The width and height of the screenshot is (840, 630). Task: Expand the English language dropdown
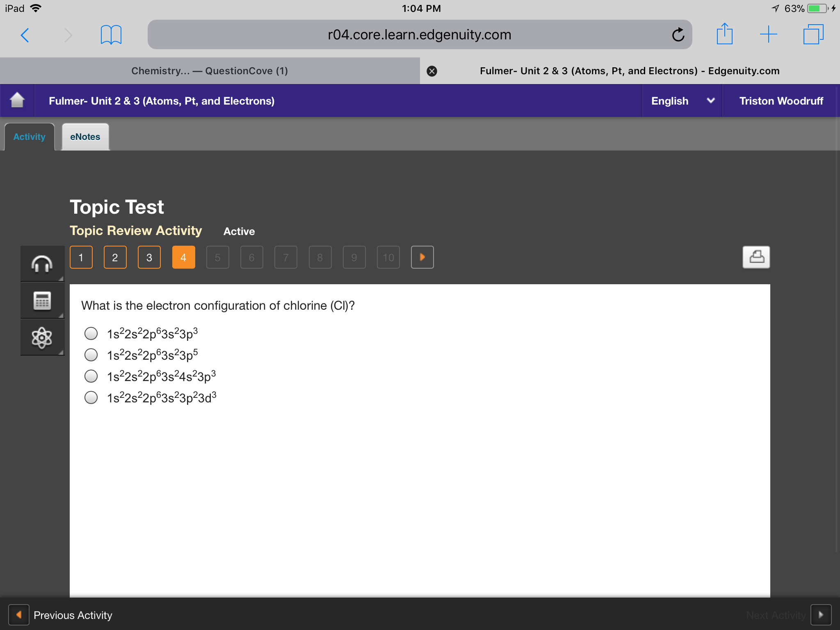tap(682, 101)
